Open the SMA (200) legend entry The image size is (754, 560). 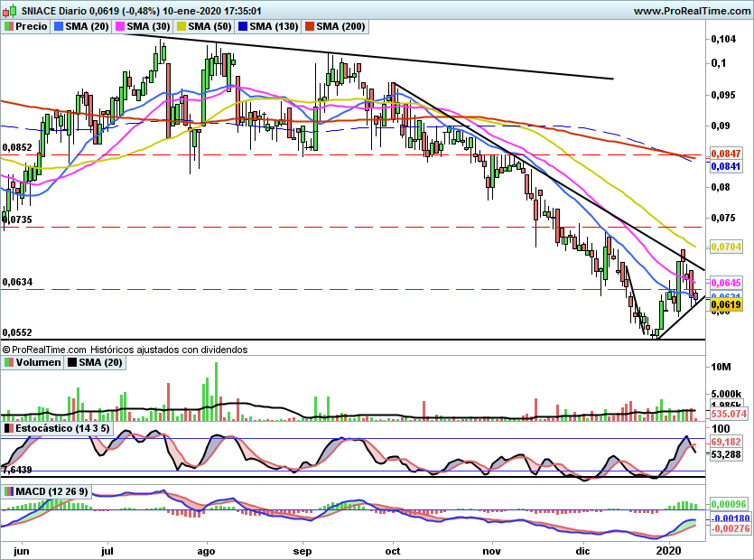coord(340,26)
